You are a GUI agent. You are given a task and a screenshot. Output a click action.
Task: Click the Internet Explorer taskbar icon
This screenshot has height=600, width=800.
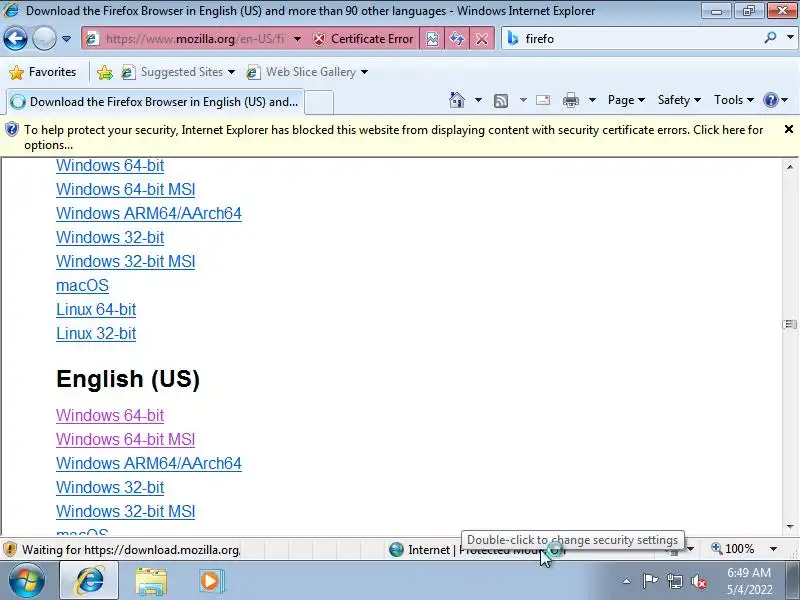click(x=89, y=581)
